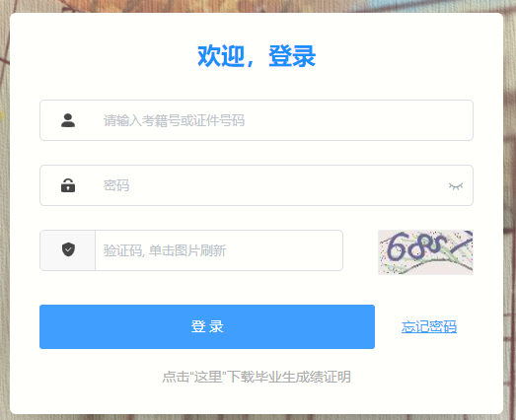Image resolution: width=516 pixels, height=420 pixels.
Task: Click the 单击图片刷新 placeholder text
Action: [x=187, y=250]
